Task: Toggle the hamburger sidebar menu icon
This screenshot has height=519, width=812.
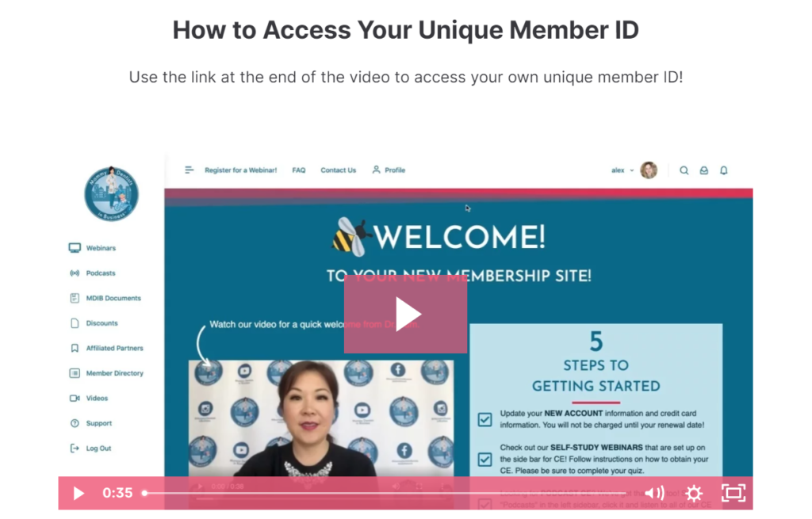Action: tap(189, 170)
